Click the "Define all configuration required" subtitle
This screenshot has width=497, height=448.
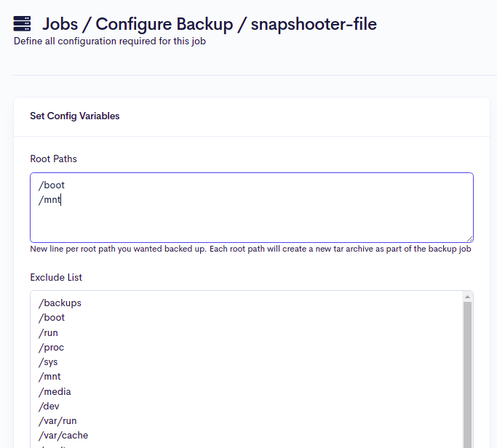[110, 41]
